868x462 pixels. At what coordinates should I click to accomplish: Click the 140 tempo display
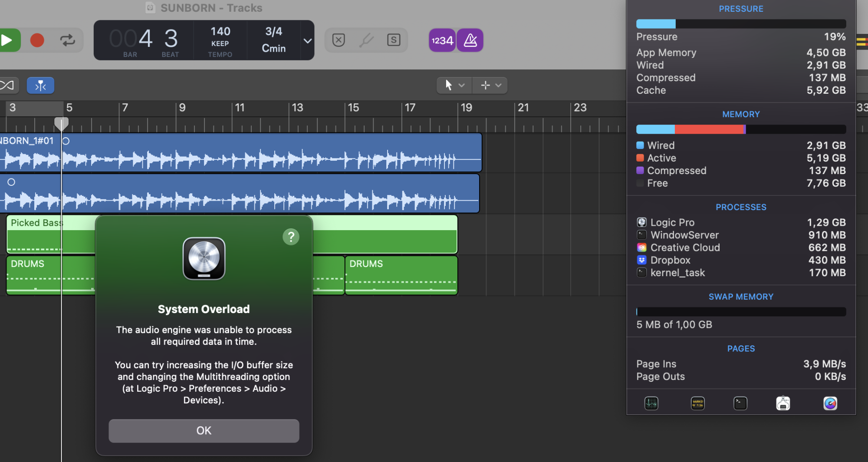(x=220, y=32)
